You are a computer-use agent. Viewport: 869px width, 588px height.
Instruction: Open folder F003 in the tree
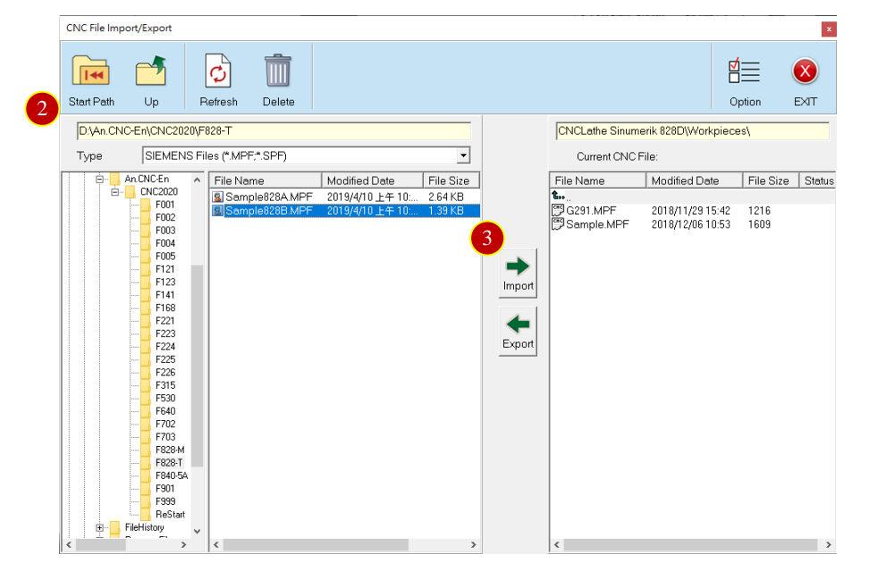tap(165, 231)
